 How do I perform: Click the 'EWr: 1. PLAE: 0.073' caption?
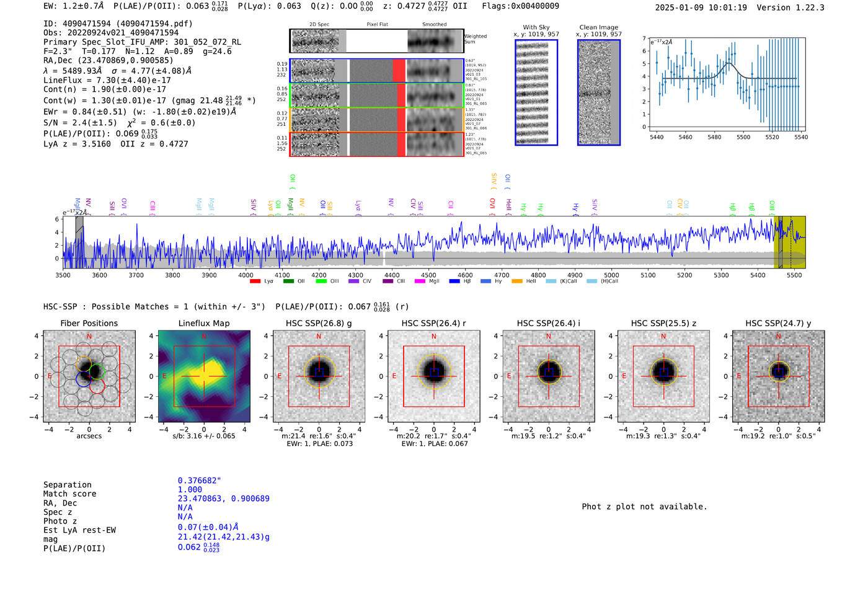coord(319,444)
